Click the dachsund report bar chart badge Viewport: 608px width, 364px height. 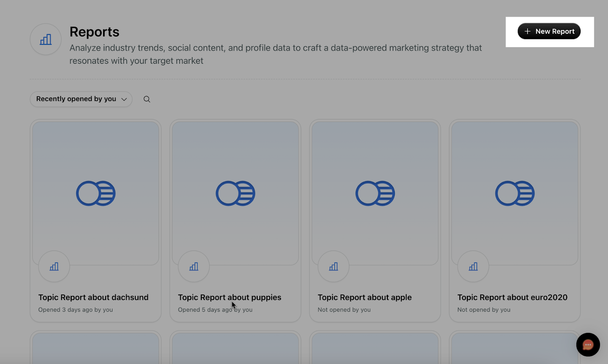(x=54, y=266)
